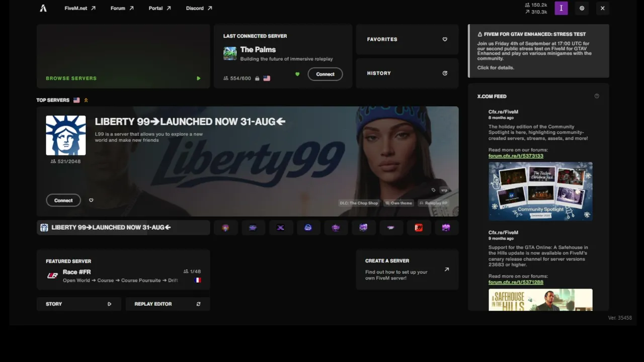Connect to The Palms server
644x362 pixels.
[325, 74]
